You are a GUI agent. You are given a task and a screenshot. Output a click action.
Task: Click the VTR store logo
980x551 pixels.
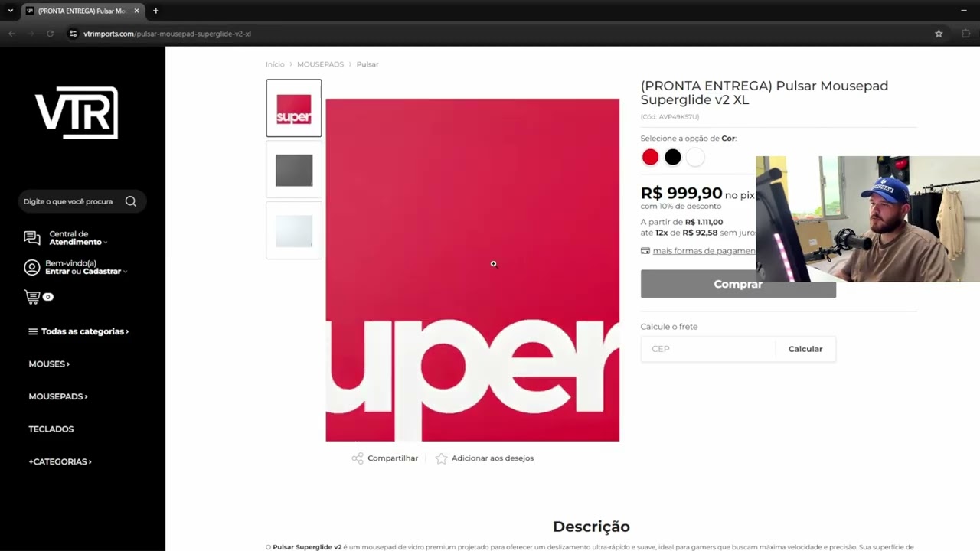pyautogui.click(x=77, y=112)
